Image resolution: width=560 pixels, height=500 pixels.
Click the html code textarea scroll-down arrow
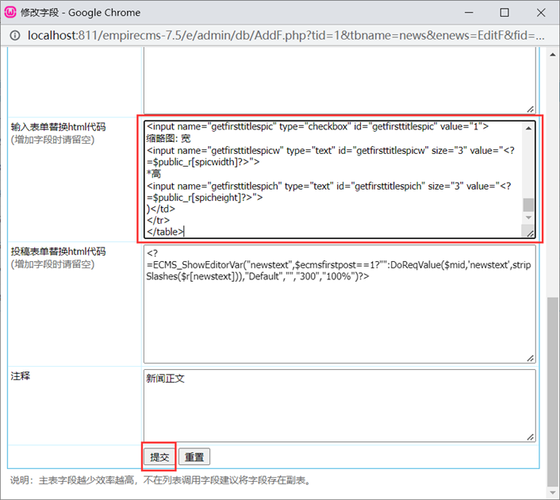528,218
